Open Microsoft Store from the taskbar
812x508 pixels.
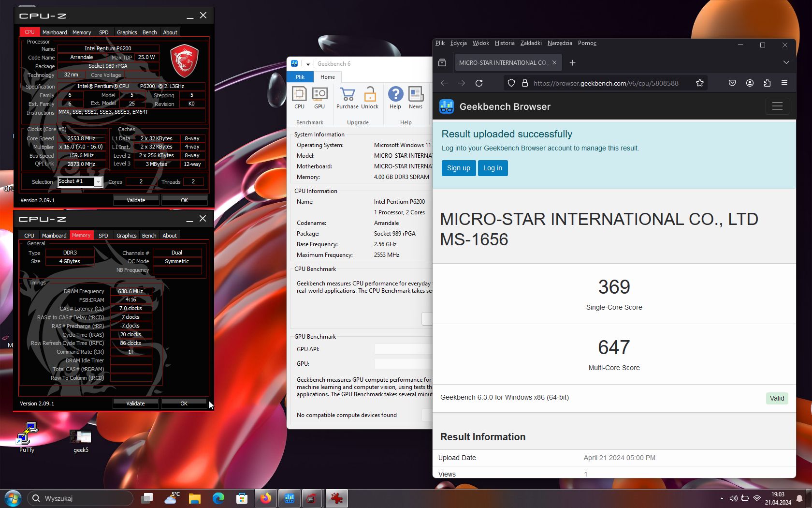[x=242, y=498]
